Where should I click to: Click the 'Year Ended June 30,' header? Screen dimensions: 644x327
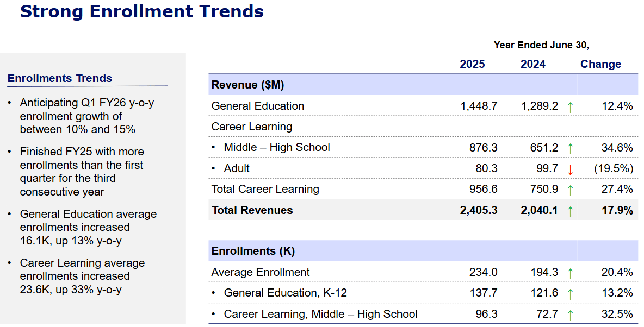(541, 45)
